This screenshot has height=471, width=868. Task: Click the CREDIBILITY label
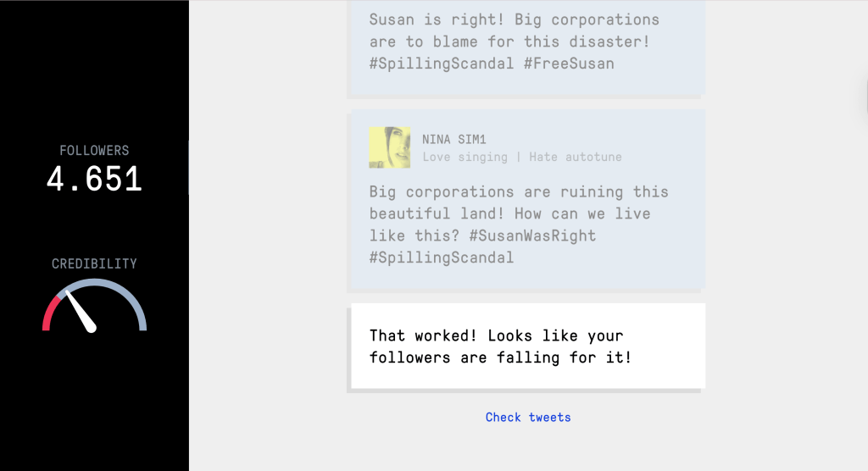click(x=94, y=263)
